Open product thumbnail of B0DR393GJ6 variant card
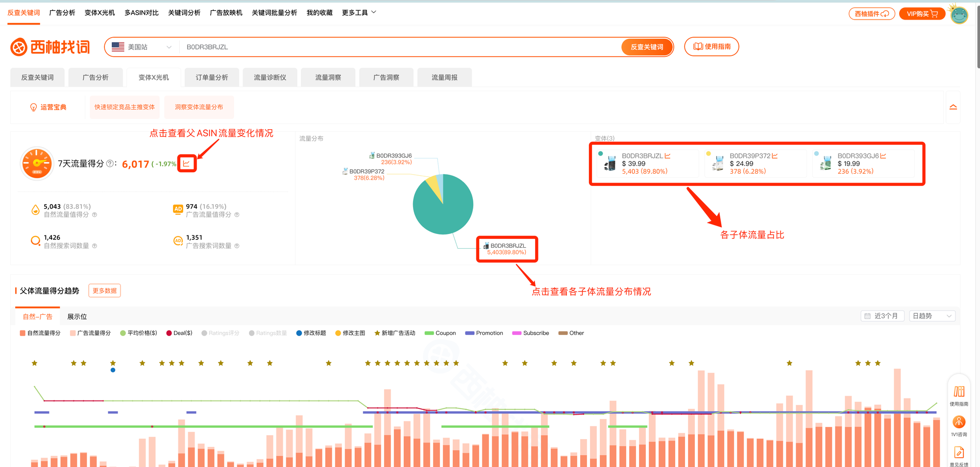This screenshot has width=980, height=467. [826, 163]
